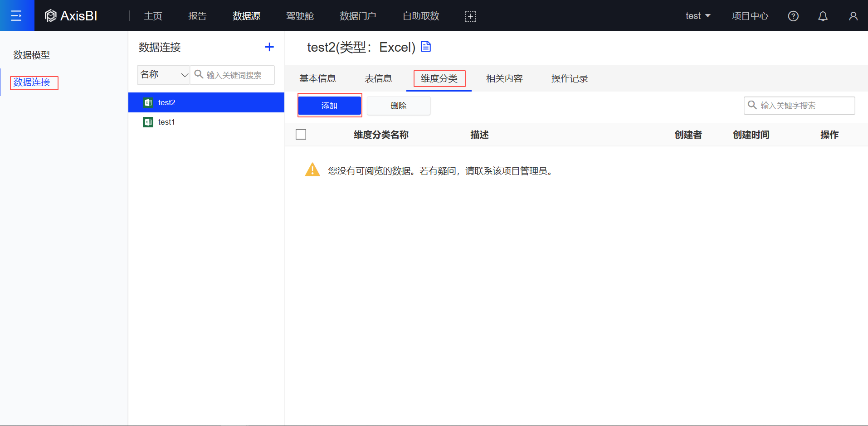Expand the test project dropdown
Screen dimensions: 868x426
click(x=697, y=16)
